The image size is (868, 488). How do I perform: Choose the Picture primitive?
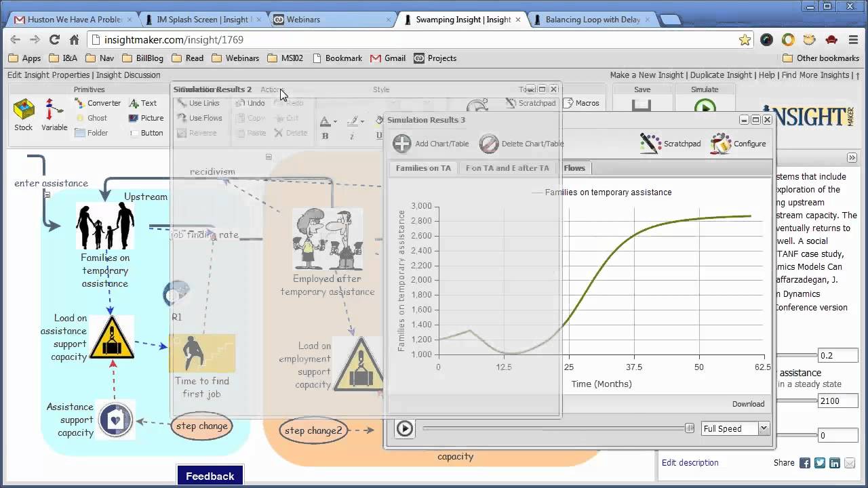click(146, 118)
